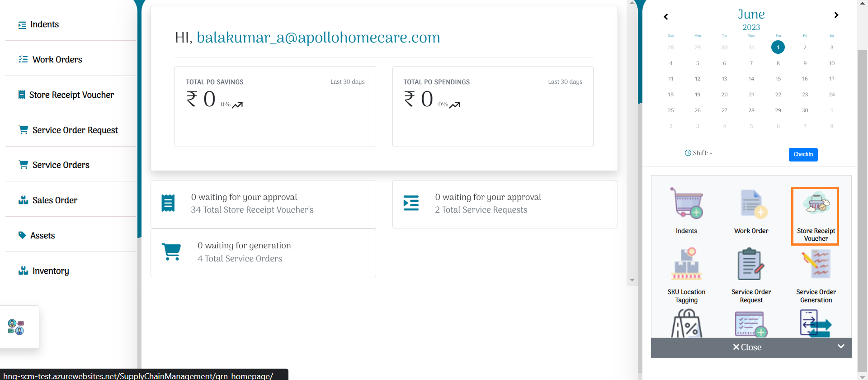This screenshot has height=380, width=868.
Task: Click the user roles icon at bottom left
Action: coord(16,327)
